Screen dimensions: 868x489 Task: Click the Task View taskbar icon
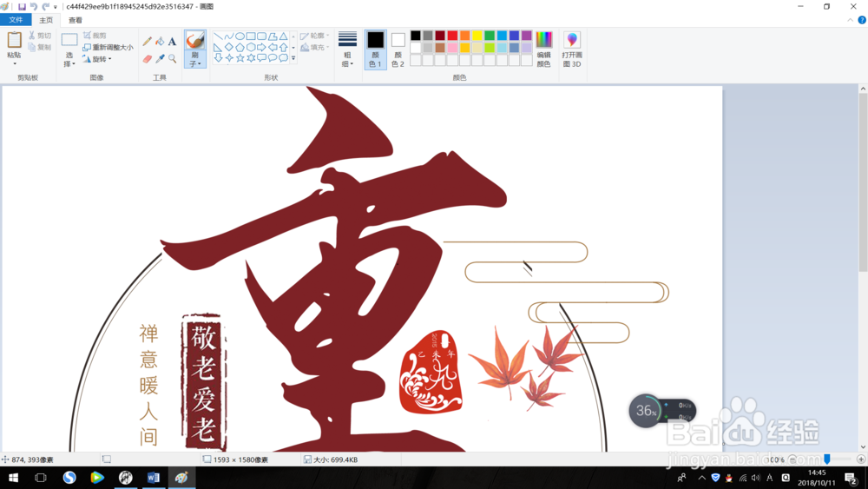[41, 478]
